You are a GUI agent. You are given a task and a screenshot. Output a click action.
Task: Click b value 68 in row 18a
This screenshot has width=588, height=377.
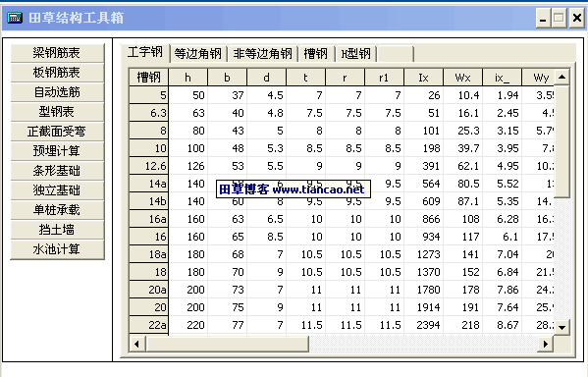coord(228,254)
